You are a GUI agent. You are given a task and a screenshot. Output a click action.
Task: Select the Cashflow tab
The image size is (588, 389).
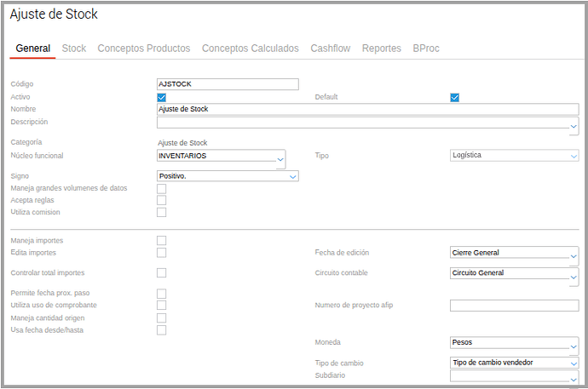coord(331,49)
